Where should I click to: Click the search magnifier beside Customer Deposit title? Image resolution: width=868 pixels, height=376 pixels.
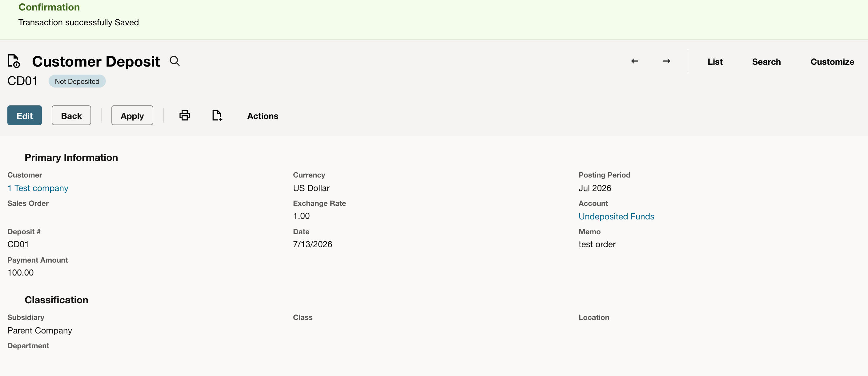175,61
